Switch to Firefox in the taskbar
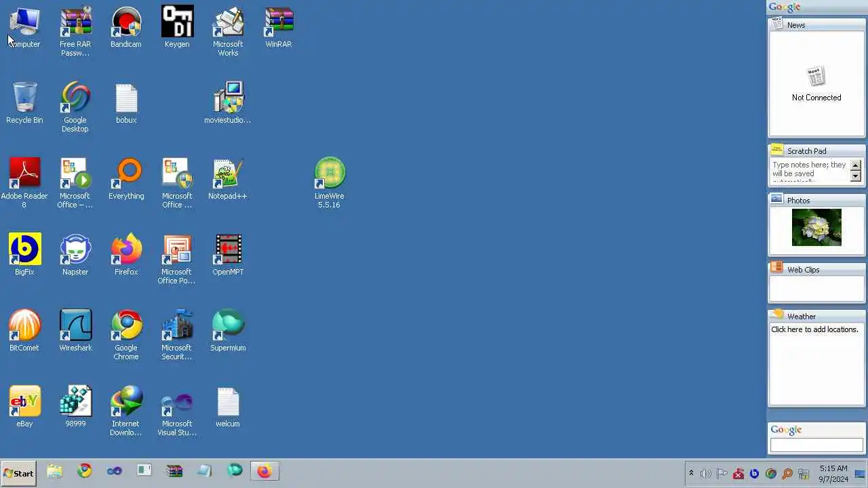This screenshot has height=488, width=868. coord(264,471)
